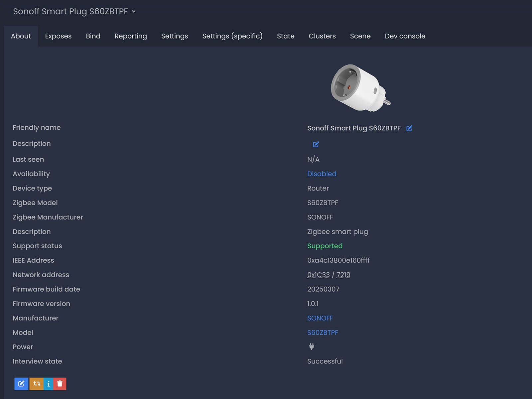532x399 pixels.
Task: Open the Bind tab
Action: pyautogui.click(x=93, y=36)
